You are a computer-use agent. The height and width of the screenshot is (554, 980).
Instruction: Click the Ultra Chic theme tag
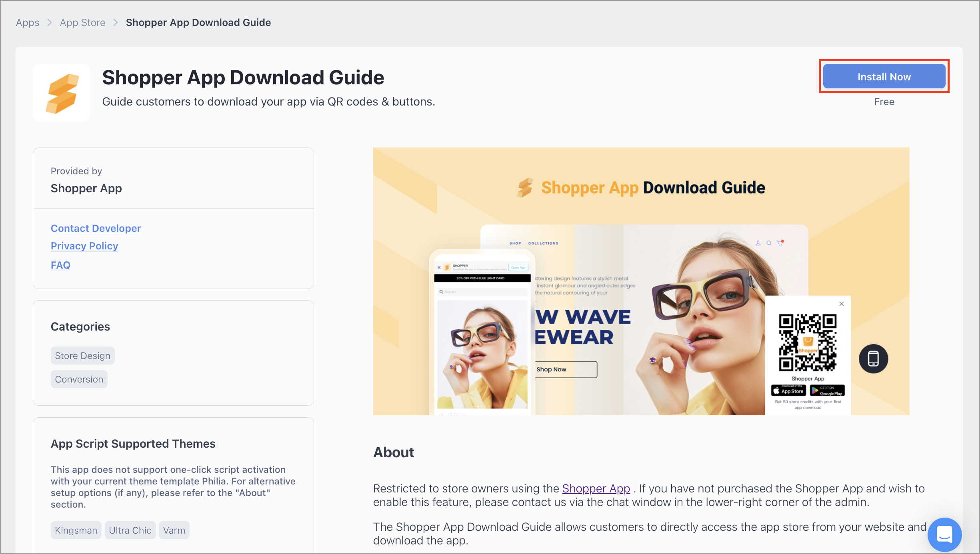tap(130, 530)
